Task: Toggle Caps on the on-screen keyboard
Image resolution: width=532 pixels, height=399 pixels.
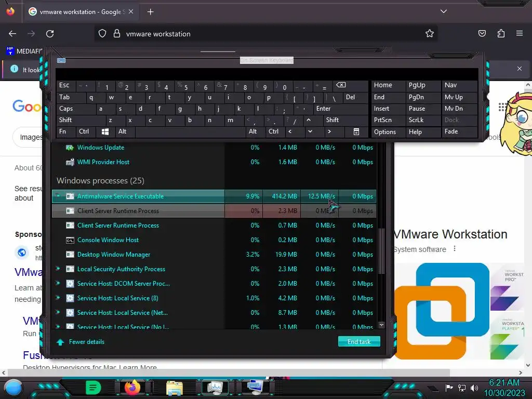Action: coord(75,109)
